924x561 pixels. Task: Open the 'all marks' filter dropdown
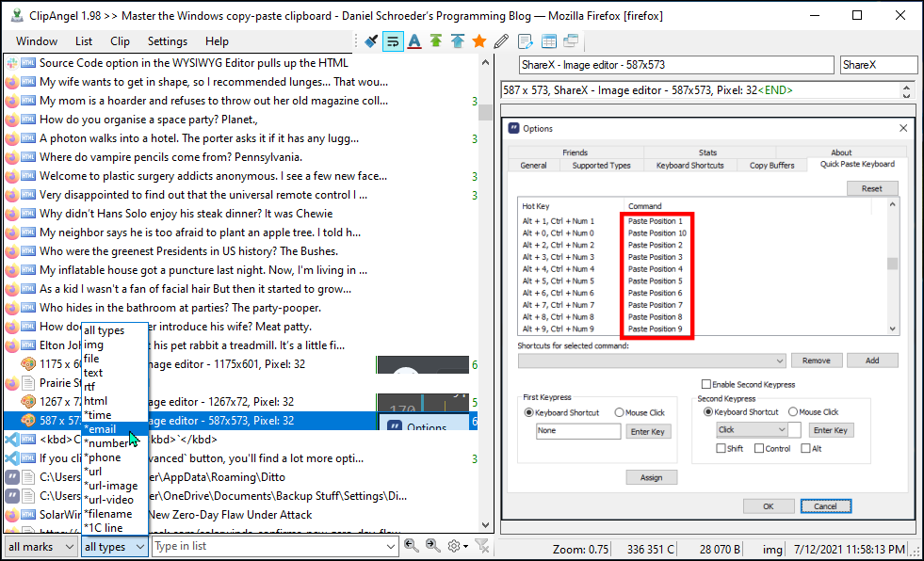click(x=41, y=547)
